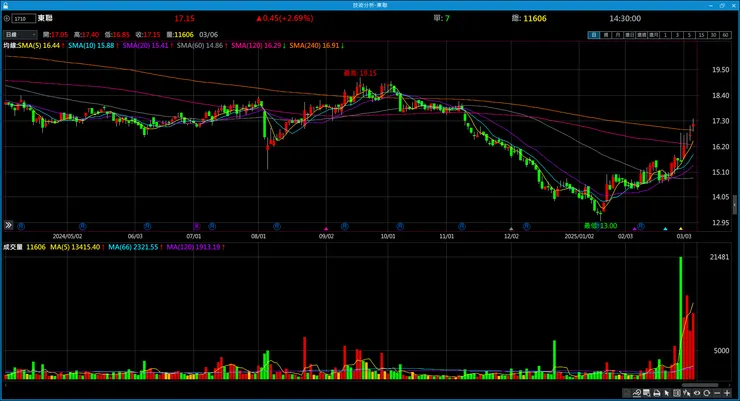Click the SMA(10) 15.88 legend label
This screenshot has width=740, height=401.
(x=91, y=45)
